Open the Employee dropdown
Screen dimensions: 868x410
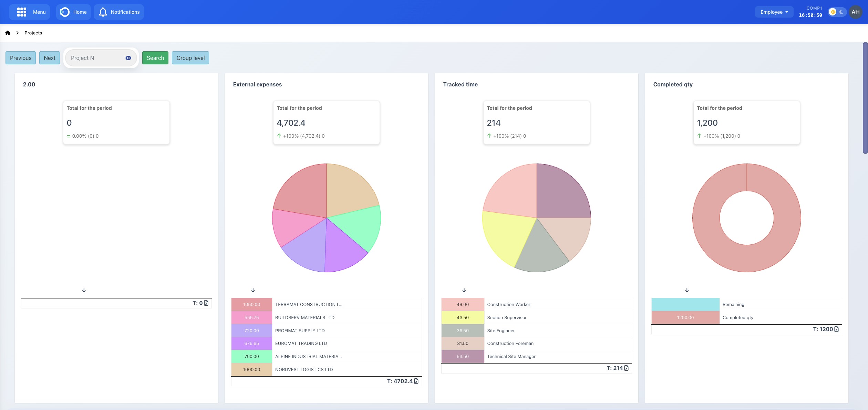pyautogui.click(x=774, y=12)
